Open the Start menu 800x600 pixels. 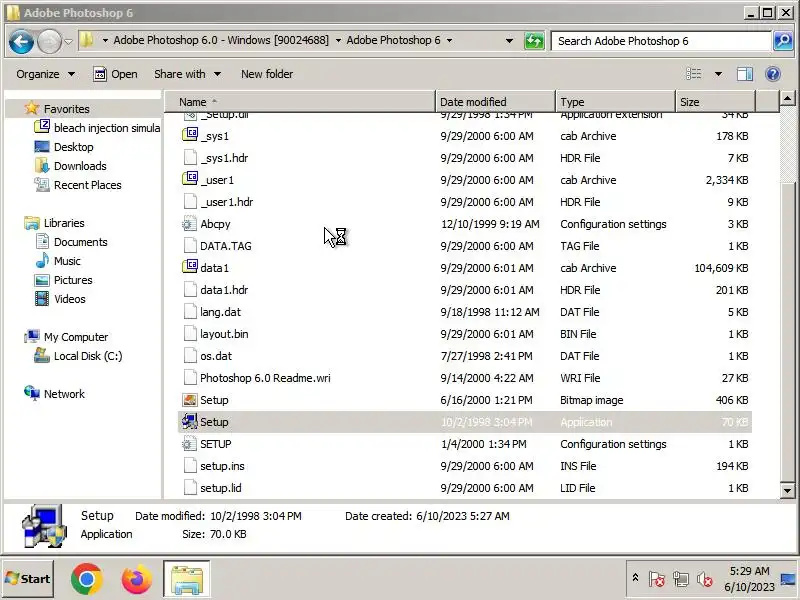click(x=28, y=579)
